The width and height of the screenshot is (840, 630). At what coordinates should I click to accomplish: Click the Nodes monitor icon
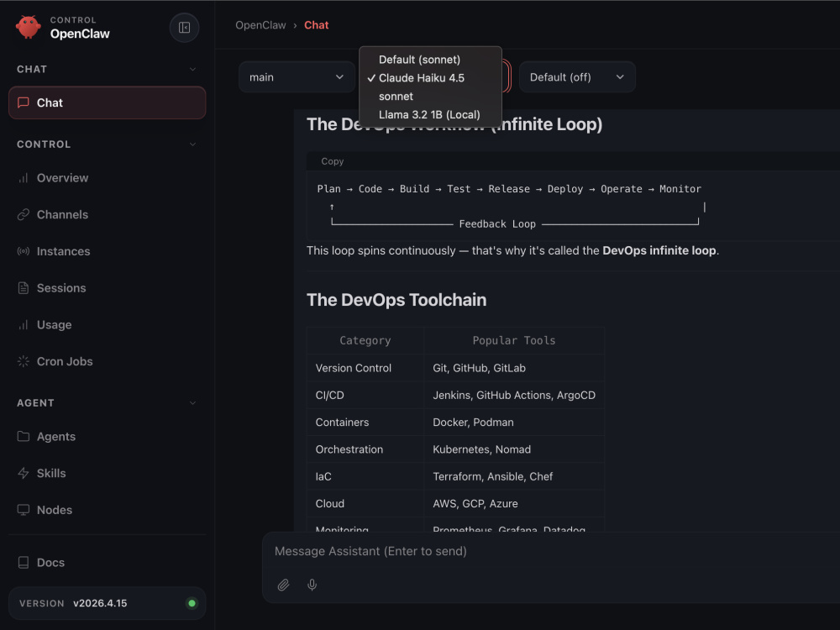click(x=23, y=510)
